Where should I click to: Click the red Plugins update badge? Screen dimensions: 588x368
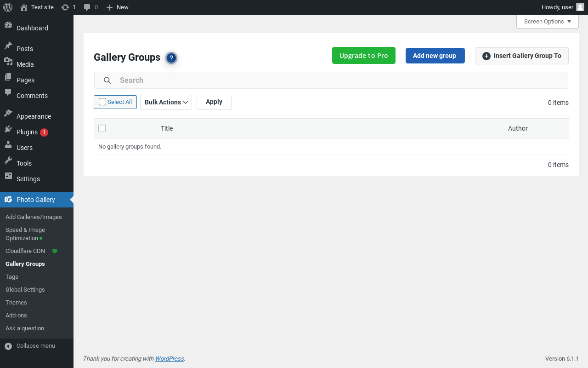click(x=44, y=132)
